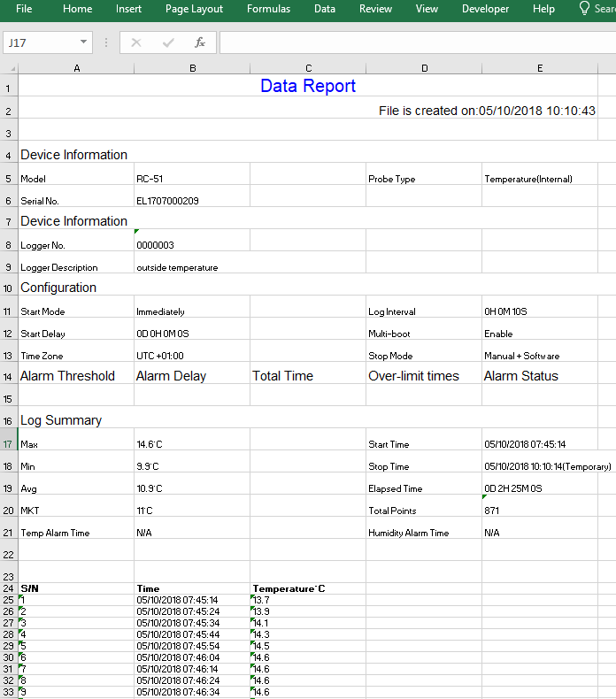
Task: Select the Min value '9.9°C' cell
Action: click(x=192, y=461)
